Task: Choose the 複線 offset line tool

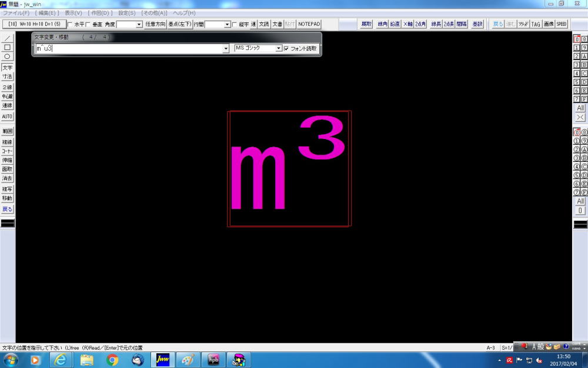Action: pyautogui.click(x=7, y=142)
